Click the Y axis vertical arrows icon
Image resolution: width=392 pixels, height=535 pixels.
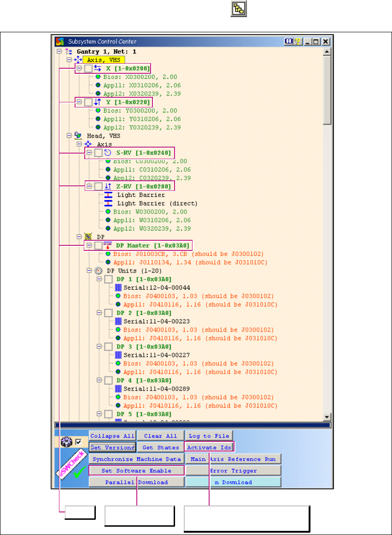point(97,102)
